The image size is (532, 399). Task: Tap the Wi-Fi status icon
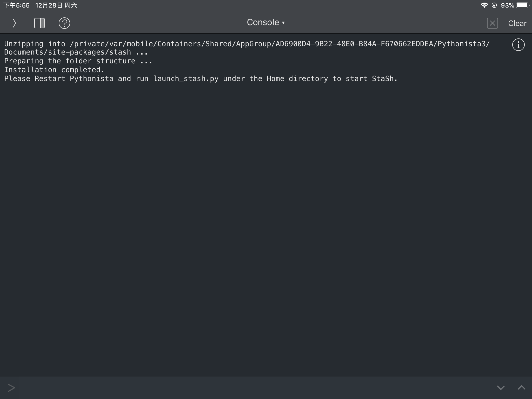484,5
